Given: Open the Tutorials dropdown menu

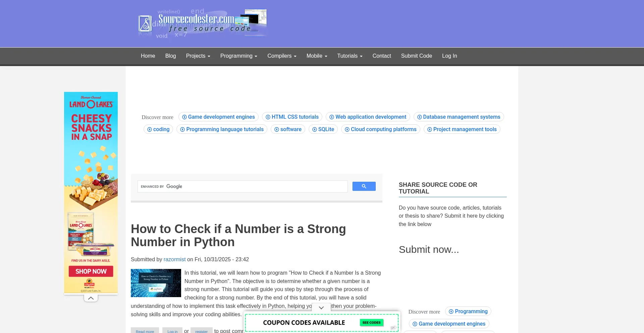Looking at the screenshot, I should click(350, 56).
